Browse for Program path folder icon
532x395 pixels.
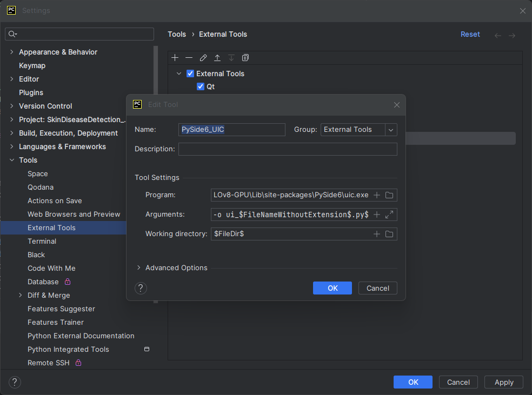(389, 195)
